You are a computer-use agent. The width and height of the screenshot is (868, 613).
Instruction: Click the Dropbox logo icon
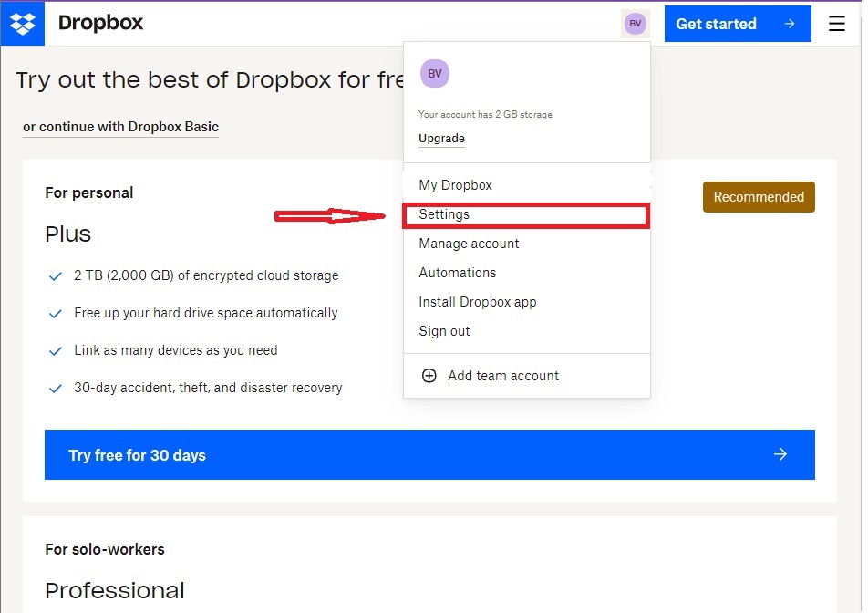22,23
